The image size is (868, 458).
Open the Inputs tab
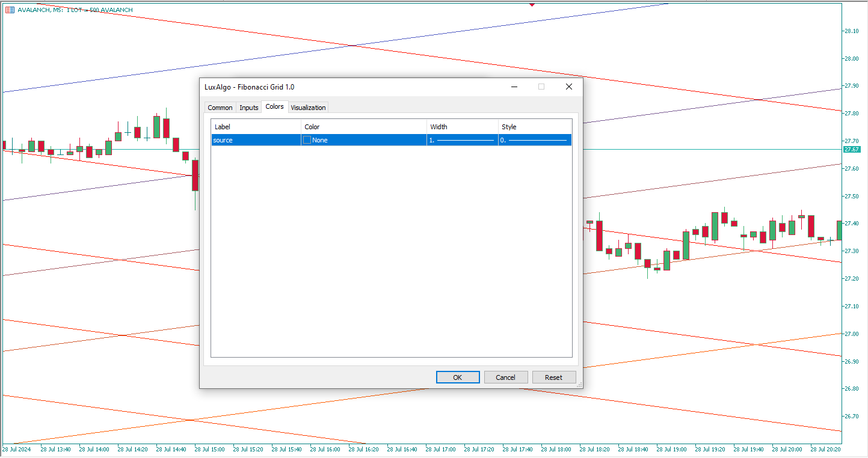(248, 108)
